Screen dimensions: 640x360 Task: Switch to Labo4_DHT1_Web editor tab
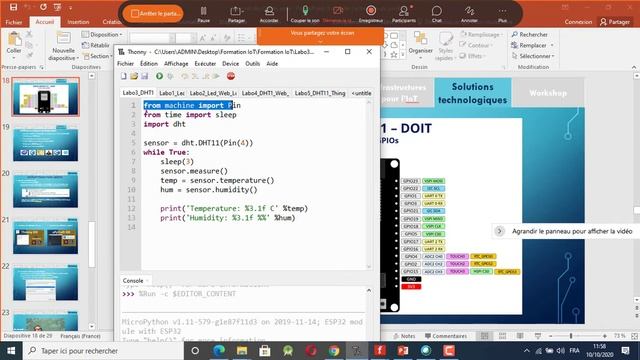click(x=265, y=93)
